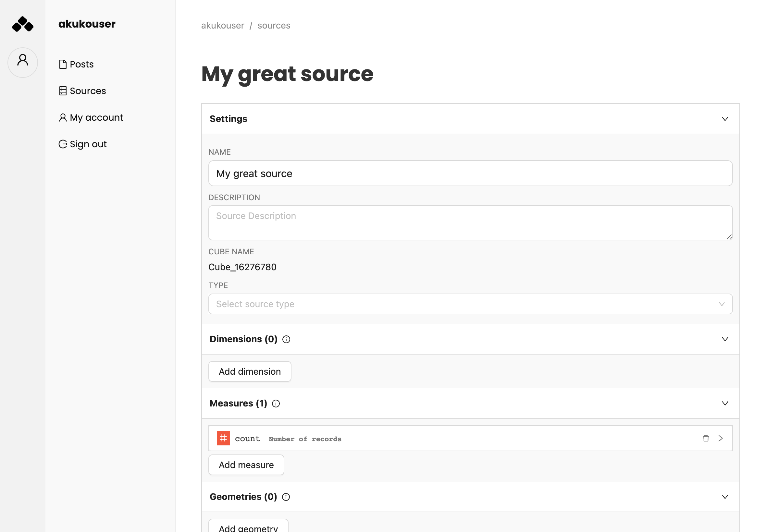Click the Measures info icon
This screenshot has height=532, width=766.
[x=276, y=403]
